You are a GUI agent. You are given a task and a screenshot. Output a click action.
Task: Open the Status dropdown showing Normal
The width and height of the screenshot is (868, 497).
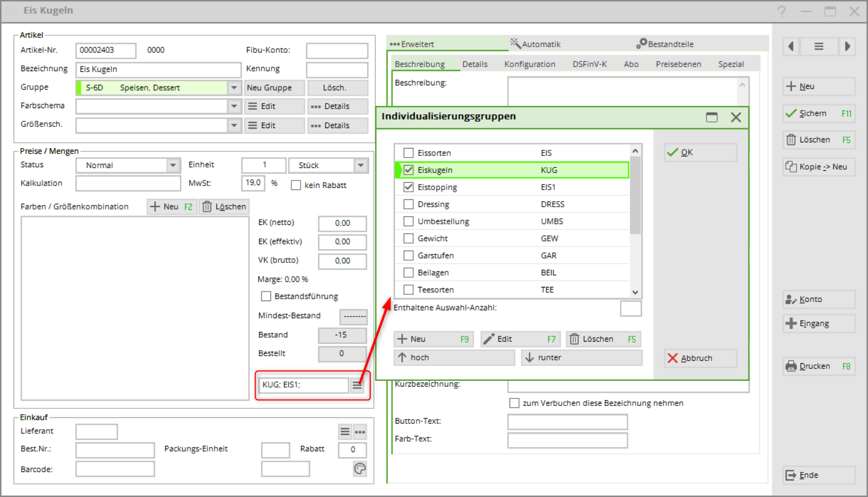coord(173,165)
